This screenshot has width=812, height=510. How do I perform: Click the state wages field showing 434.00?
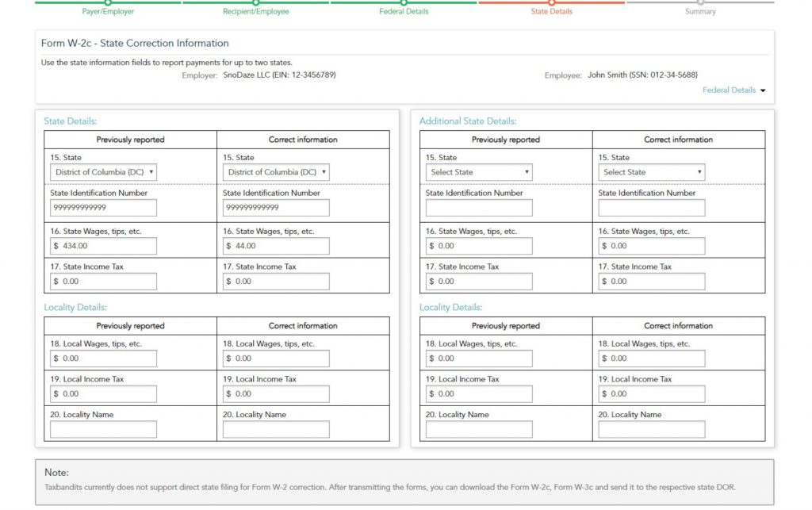[103, 246]
